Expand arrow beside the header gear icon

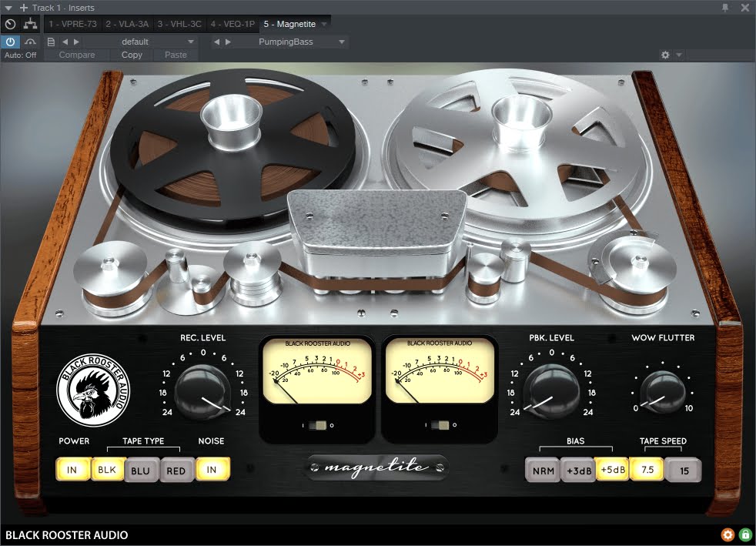(679, 55)
